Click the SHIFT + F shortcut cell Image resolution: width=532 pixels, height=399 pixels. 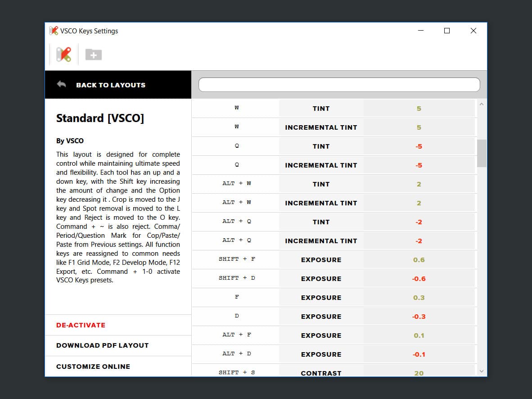(x=236, y=259)
